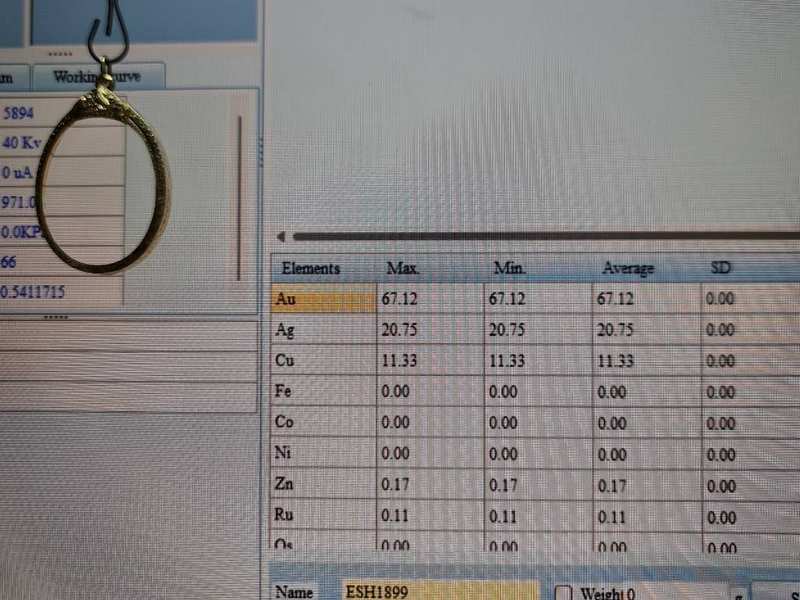Image resolution: width=800 pixels, height=600 pixels.
Task: Click the dotted splitter grip above the Working Curve tab
Action: pyautogui.click(x=59, y=54)
